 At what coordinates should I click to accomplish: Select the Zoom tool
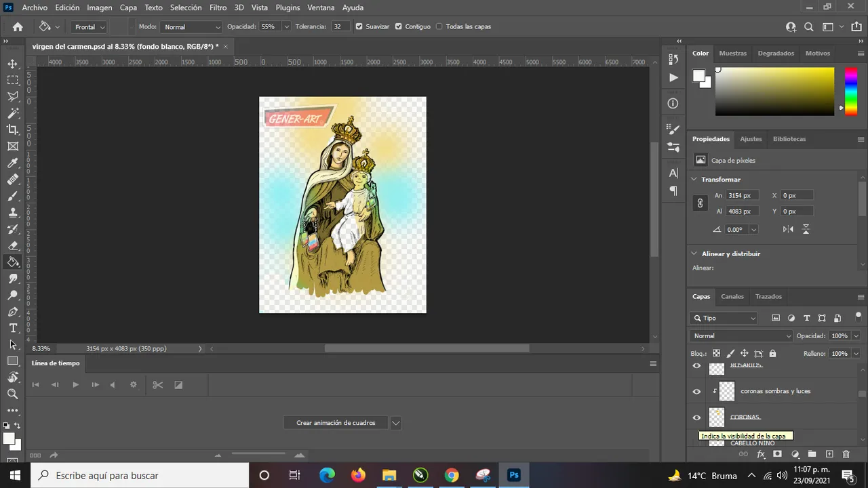pyautogui.click(x=13, y=394)
